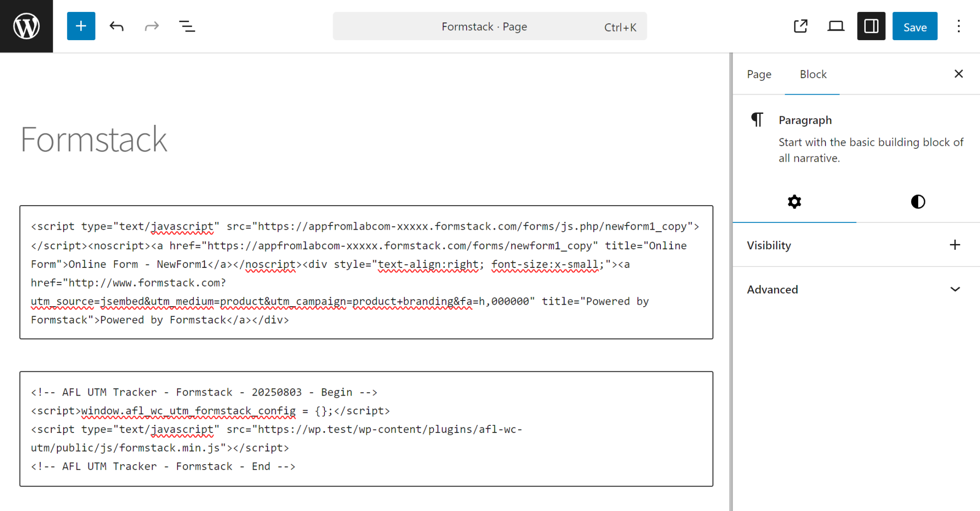Click the AFL UTM Tracker code block

pos(366,429)
